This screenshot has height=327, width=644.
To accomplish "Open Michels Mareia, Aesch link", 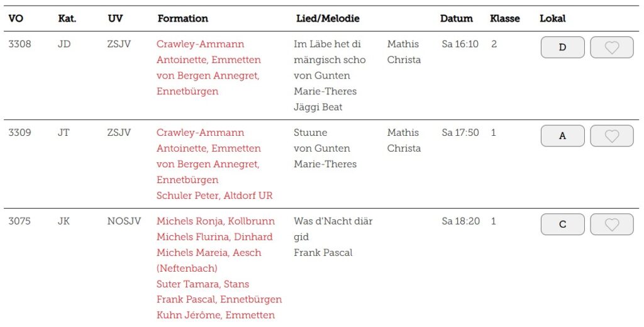I will (209, 260).
